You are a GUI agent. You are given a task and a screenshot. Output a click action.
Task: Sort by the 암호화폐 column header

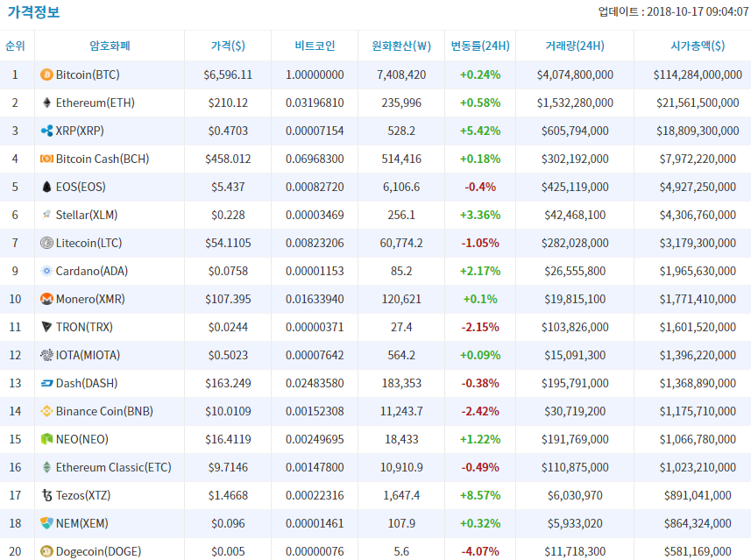pyautogui.click(x=110, y=46)
